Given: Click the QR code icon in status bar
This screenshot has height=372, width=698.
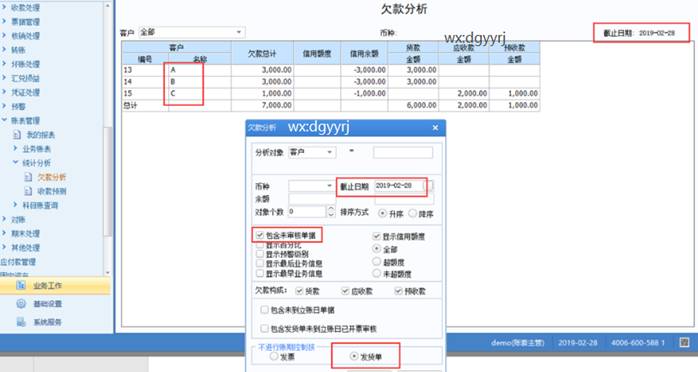Looking at the screenshot, I should [684, 342].
